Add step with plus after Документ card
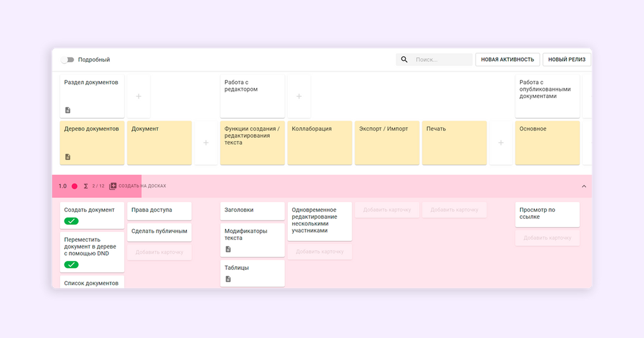The width and height of the screenshot is (644, 338). pyautogui.click(x=206, y=143)
